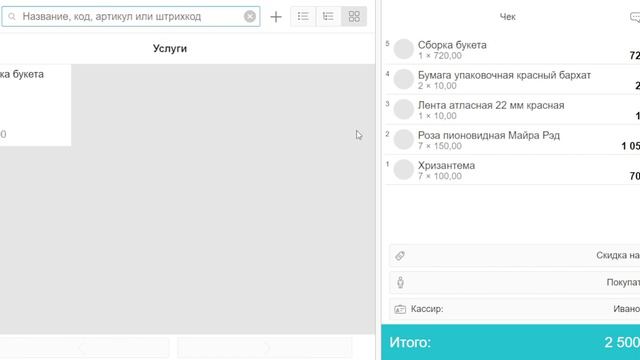
Task: Click quantity 1 × 720,00 of Сборка букета
Action: click(440, 56)
